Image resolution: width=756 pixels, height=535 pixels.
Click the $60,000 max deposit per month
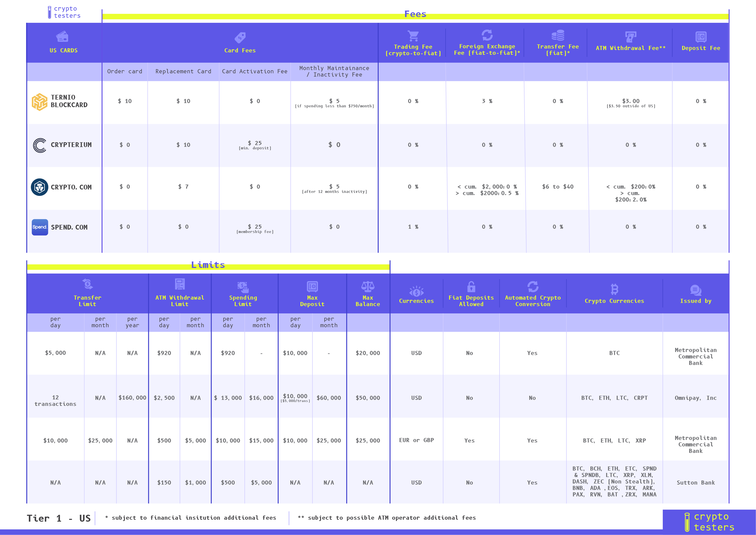point(329,398)
